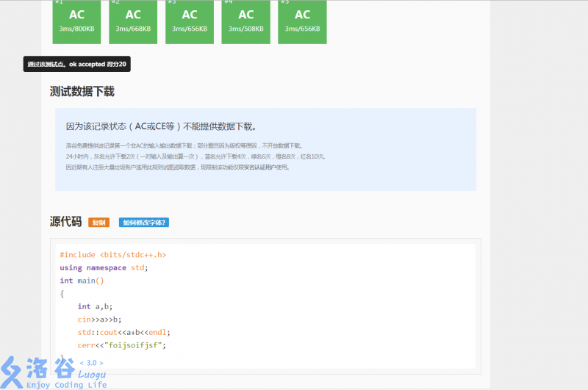
Task: Select the AC test case with 3ms/668KB
Action: pyautogui.click(x=133, y=21)
